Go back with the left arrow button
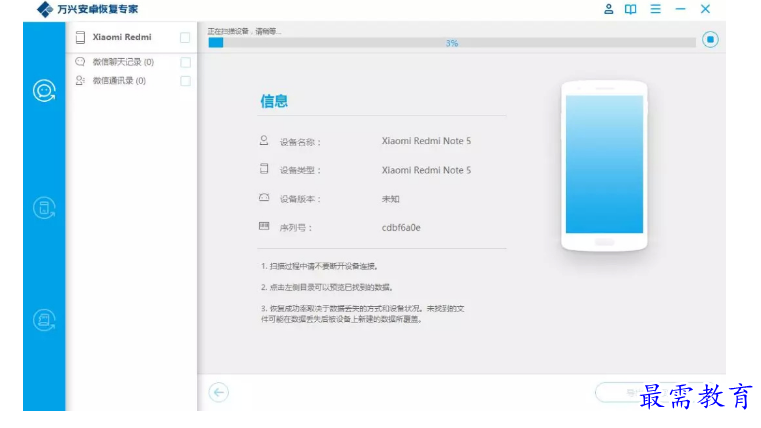The image size is (761, 428). tap(218, 392)
